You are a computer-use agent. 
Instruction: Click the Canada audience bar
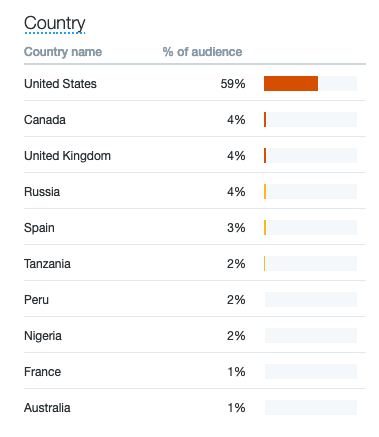coord(310,119)
